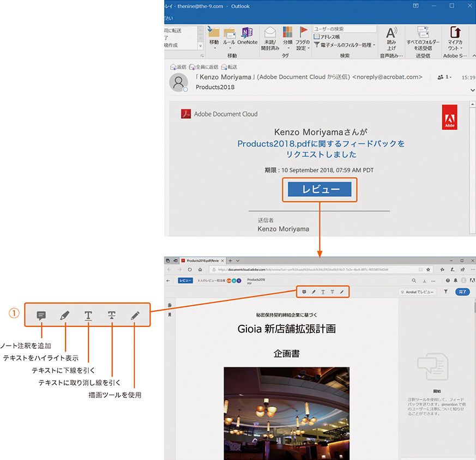Click すべてのフォルダーを送受信 icon
Image resolution: width=476 pixels, height=460 pixels.
423,32
